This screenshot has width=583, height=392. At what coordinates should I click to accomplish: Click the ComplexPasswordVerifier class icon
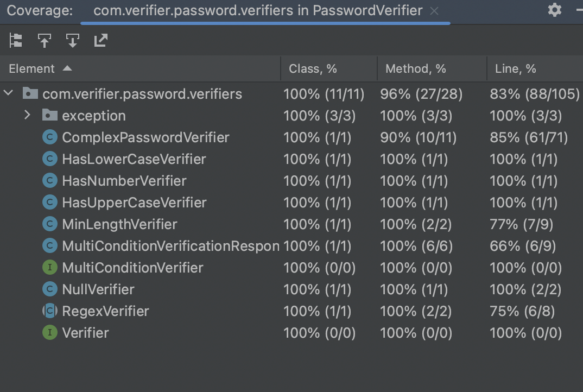[50, 137]
